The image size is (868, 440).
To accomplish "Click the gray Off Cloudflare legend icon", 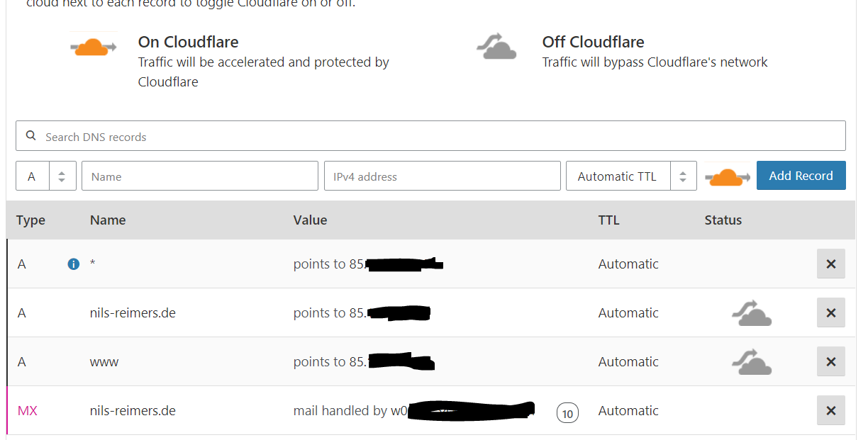I will point(496,47).
